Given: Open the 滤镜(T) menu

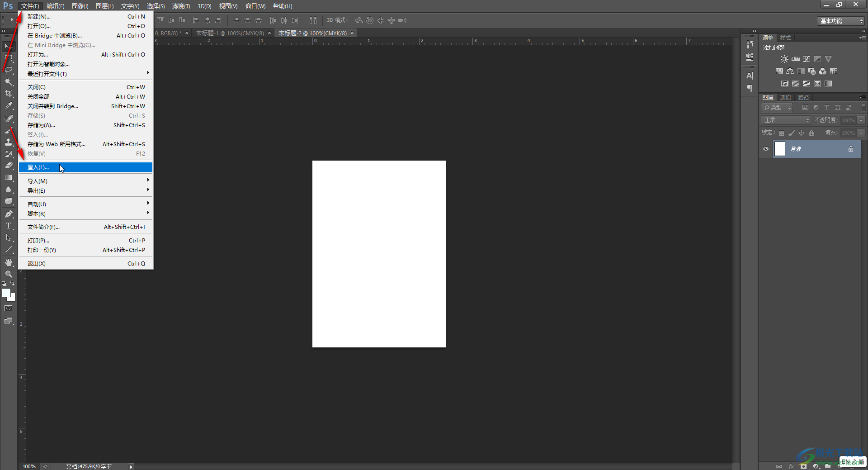Looking at the screenshot, I should point(181,6).
